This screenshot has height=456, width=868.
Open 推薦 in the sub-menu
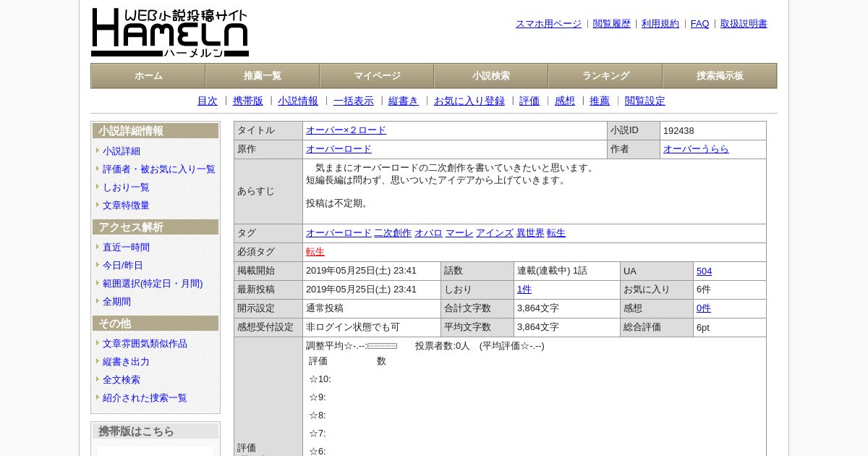click(x=600, y=101)
